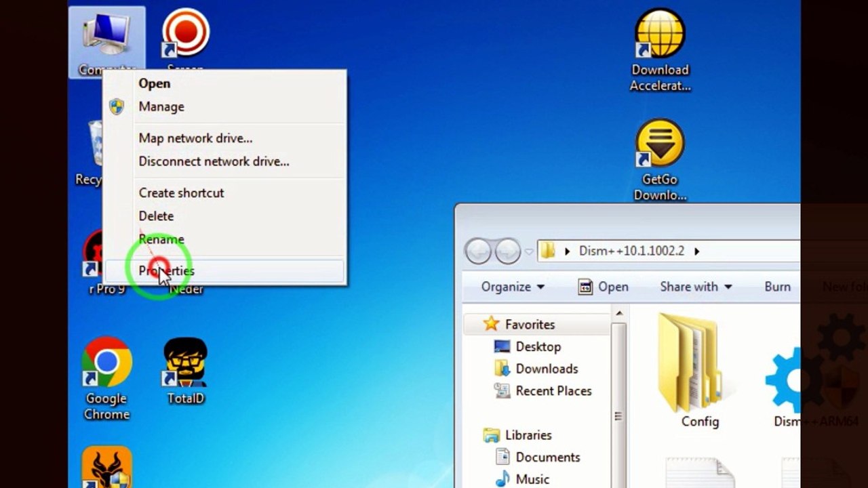Viewport: 868px width, 488px height.
Task: Click the Dism++10.1.1002.2 address path segment
Action: coord(631,251)
